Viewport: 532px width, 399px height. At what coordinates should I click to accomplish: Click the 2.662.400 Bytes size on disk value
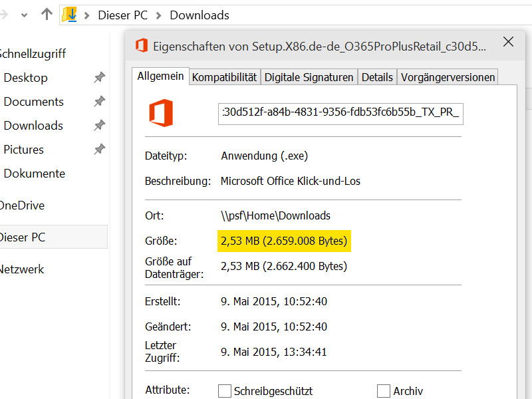click(284, 266)
